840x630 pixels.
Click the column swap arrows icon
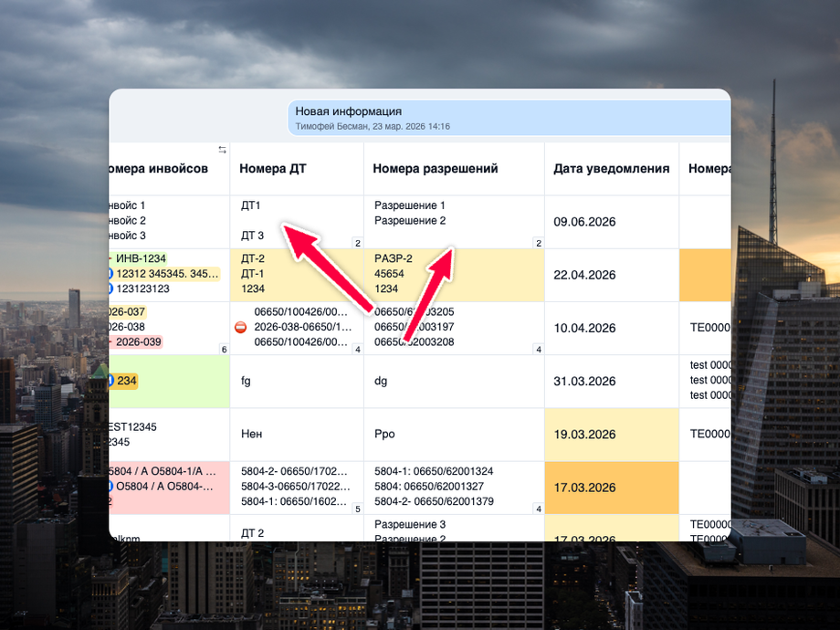(x=222, y=150)
